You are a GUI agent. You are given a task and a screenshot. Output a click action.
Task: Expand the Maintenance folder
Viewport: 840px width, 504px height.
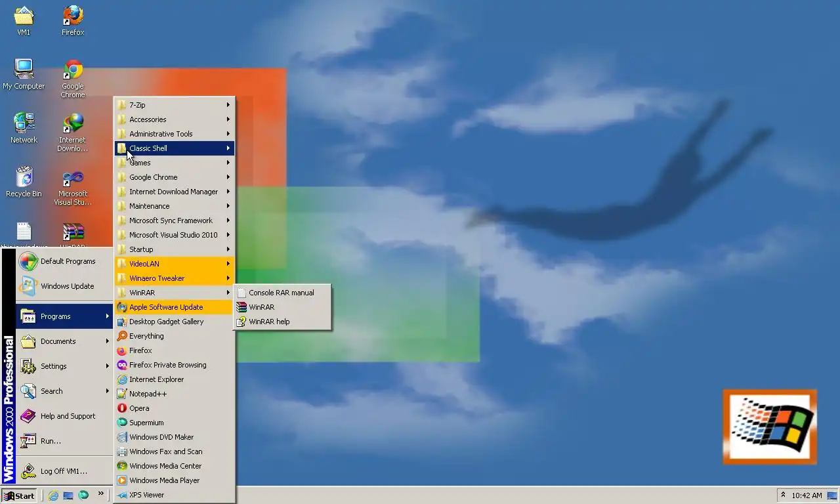174,206
